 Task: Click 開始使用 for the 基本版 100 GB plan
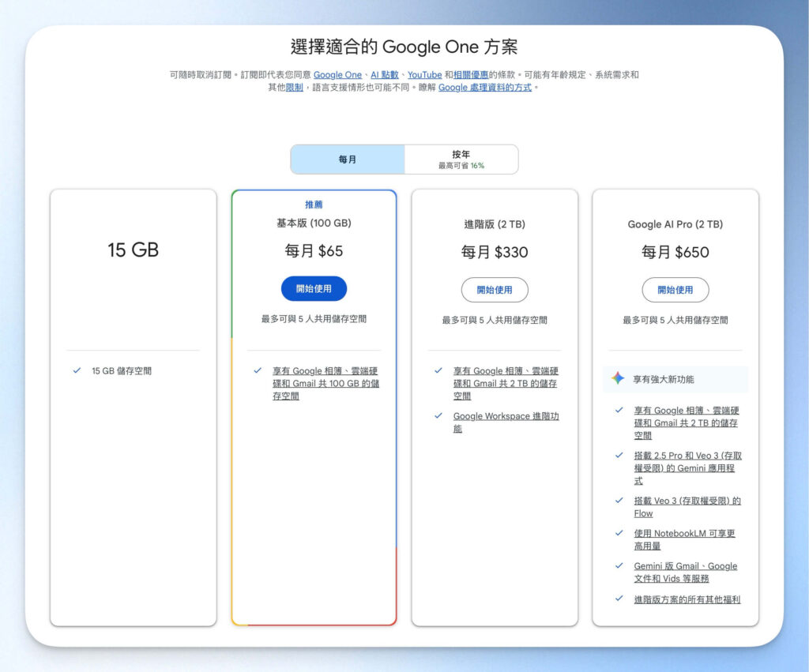[x=314, y=289]
